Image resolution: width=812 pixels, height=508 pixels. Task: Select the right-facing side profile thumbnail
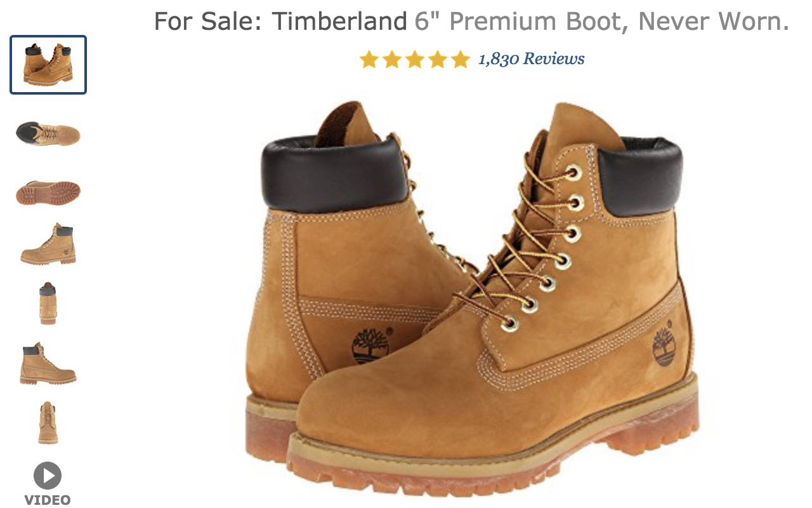[x=48, y=363]
